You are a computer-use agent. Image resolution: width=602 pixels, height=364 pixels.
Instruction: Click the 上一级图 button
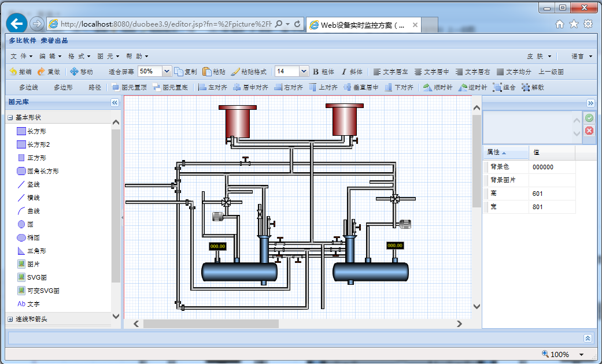pyautogui.click(x=551, y=72)
